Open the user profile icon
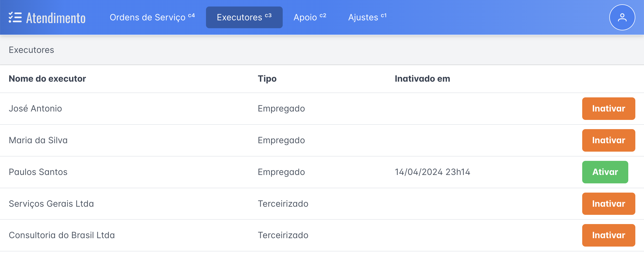Screen dimensions: 644x268 coord(622,17)
